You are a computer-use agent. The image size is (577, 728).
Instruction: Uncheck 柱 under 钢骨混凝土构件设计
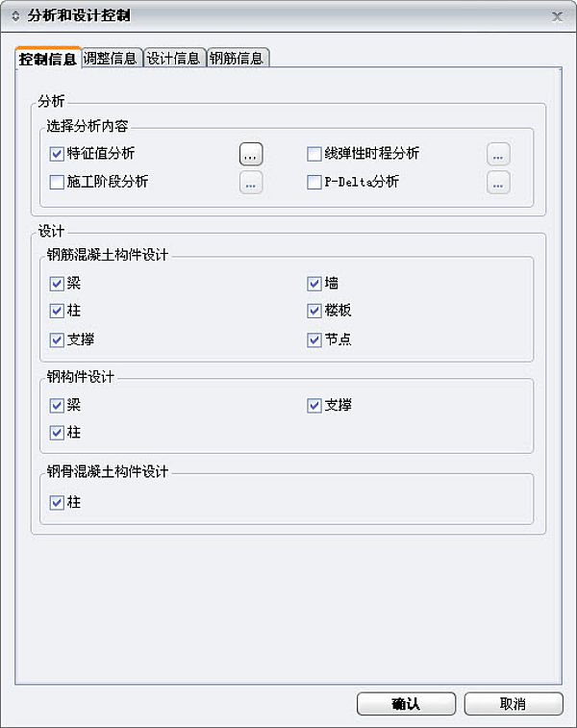click(x=56, y=502)
